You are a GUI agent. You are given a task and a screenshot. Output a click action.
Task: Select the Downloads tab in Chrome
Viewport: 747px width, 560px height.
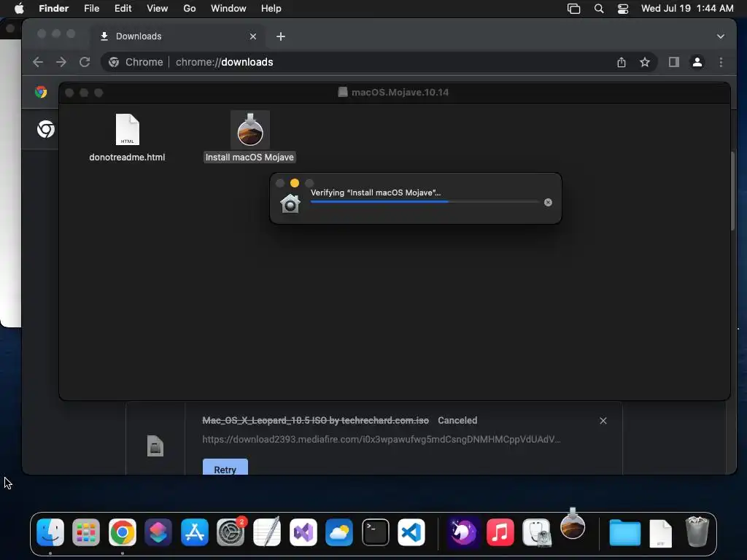(177, 36)
